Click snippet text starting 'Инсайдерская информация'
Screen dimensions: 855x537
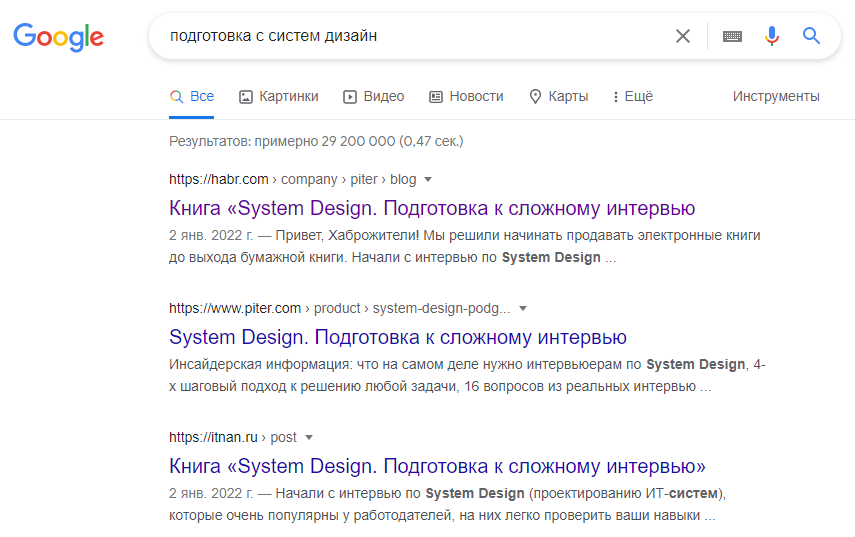click(467, 375)
